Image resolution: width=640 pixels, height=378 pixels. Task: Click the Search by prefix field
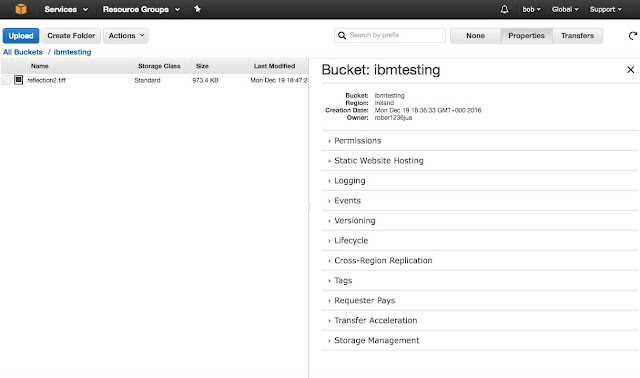[x=390, y=36]
